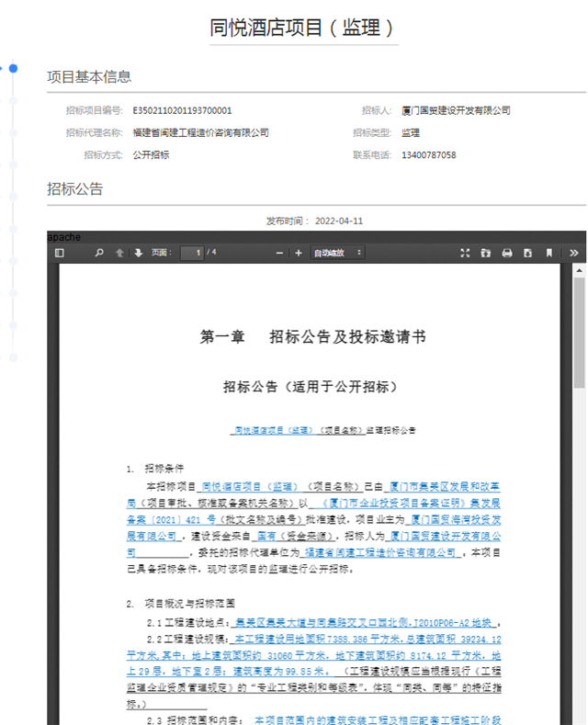Click the PDF subheading 招标公告（适用于公开招标）
Viewport: 588px width, 725px height.
(x=310, y=387)
